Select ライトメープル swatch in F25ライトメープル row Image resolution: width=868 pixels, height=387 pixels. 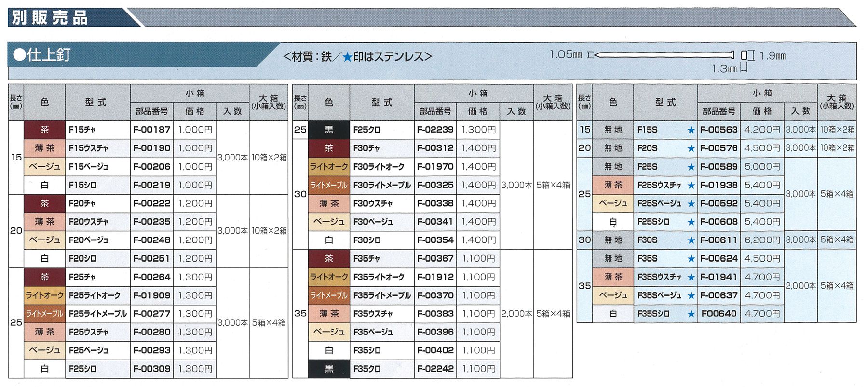click(44, 314)
